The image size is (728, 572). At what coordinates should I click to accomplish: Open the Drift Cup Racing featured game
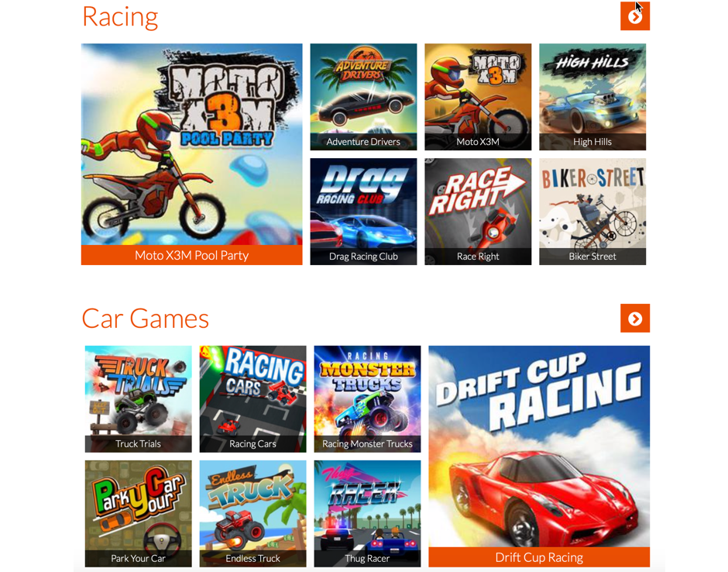click(x=539, y=457)
